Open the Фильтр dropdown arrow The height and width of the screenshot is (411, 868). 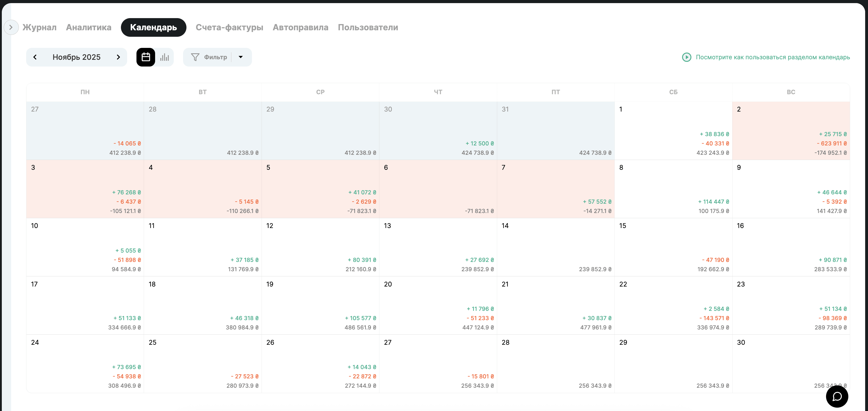pyautogui.click(x=241, y=57)
